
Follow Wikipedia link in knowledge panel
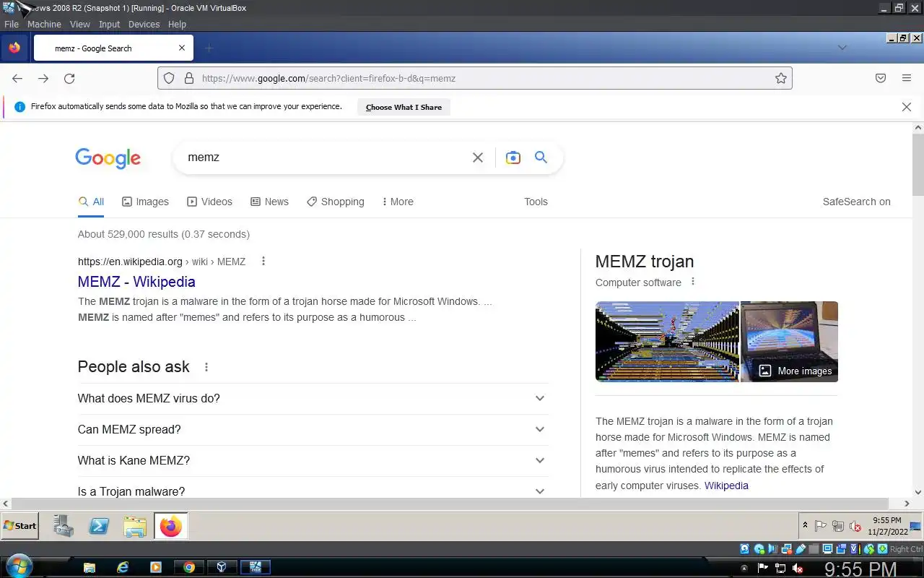tap(726, 486)
